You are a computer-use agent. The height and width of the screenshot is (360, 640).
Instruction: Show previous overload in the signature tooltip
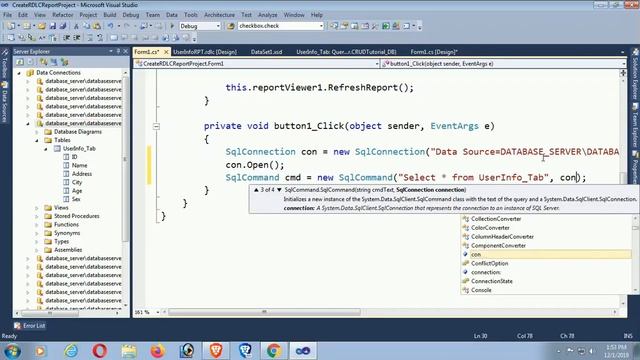[256, 190]
